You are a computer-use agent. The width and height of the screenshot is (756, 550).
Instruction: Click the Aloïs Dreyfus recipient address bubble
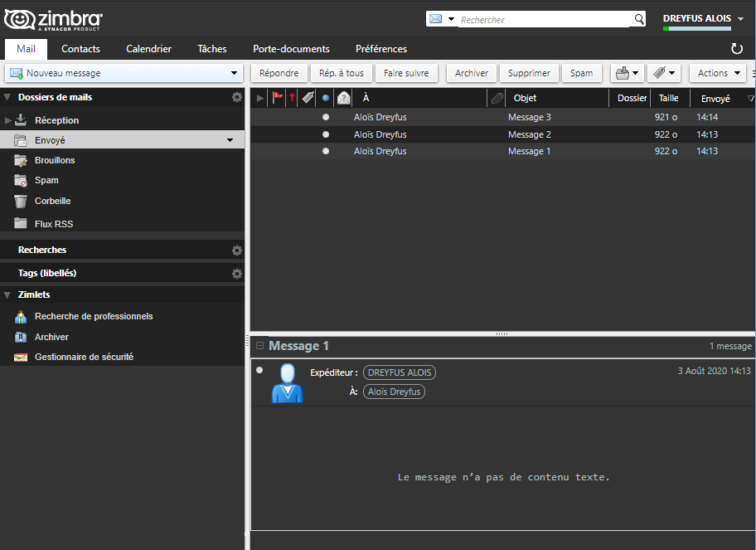tap(394, 392)
